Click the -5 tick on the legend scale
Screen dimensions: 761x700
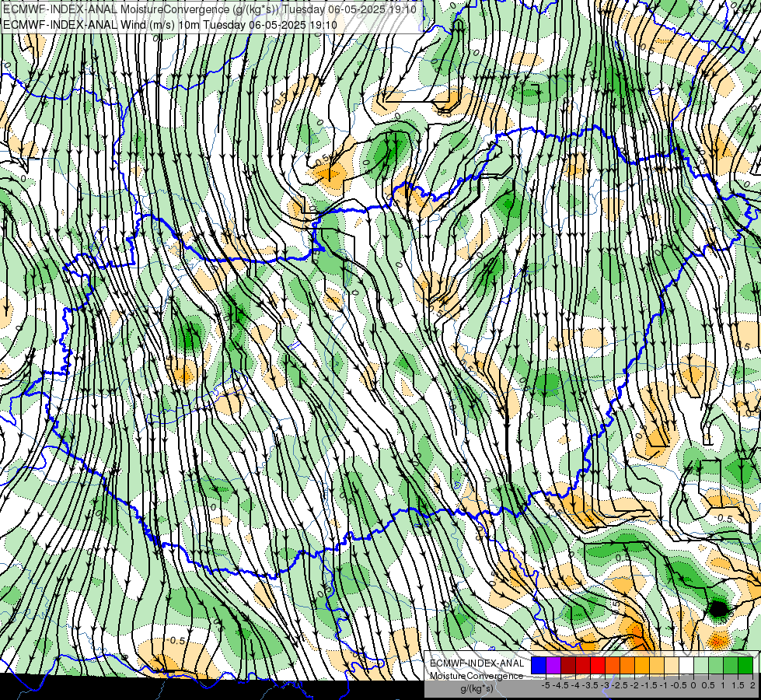tap(546, 685)
